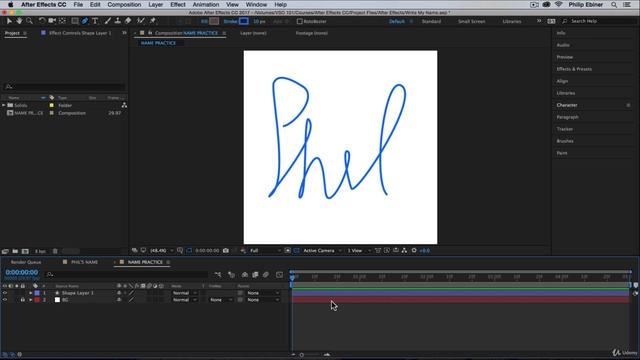The width and height of the screenshot is (640, 360).
Task: Enable frame blending icon in timeline
Action: coord(255,275)
